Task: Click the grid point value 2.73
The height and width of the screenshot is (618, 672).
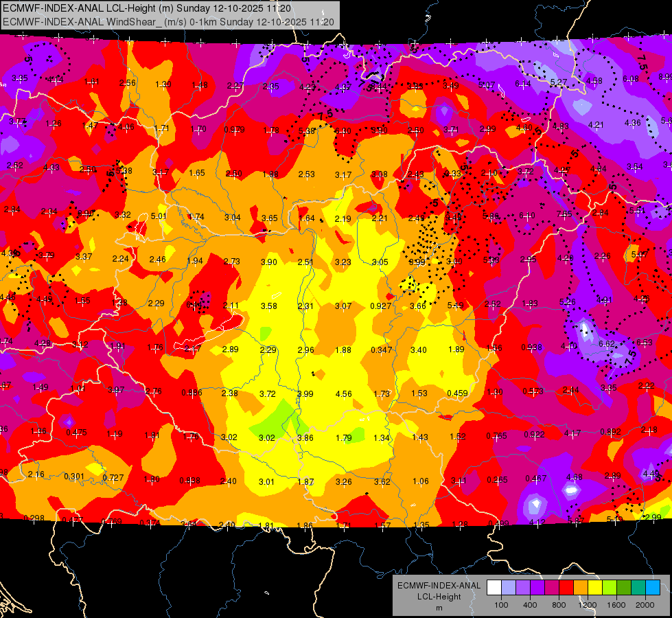Action: tap(232, 261)
